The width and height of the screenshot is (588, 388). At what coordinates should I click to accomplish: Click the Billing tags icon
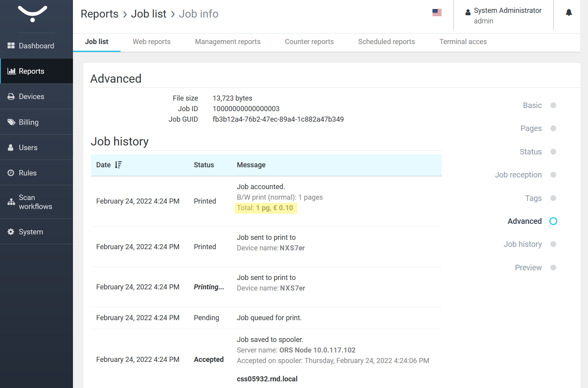pos(11,122)
